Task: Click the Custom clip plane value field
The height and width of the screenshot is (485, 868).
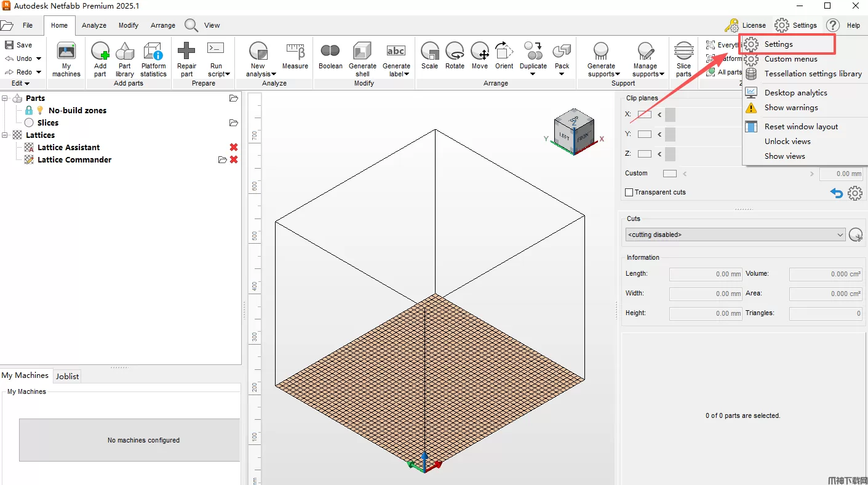Action: tap(842, 174)
